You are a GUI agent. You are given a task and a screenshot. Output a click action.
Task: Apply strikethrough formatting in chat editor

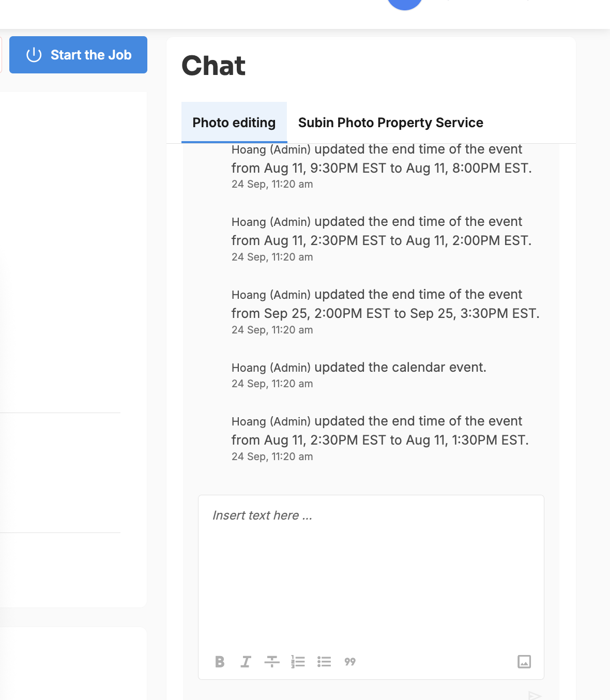272,662
